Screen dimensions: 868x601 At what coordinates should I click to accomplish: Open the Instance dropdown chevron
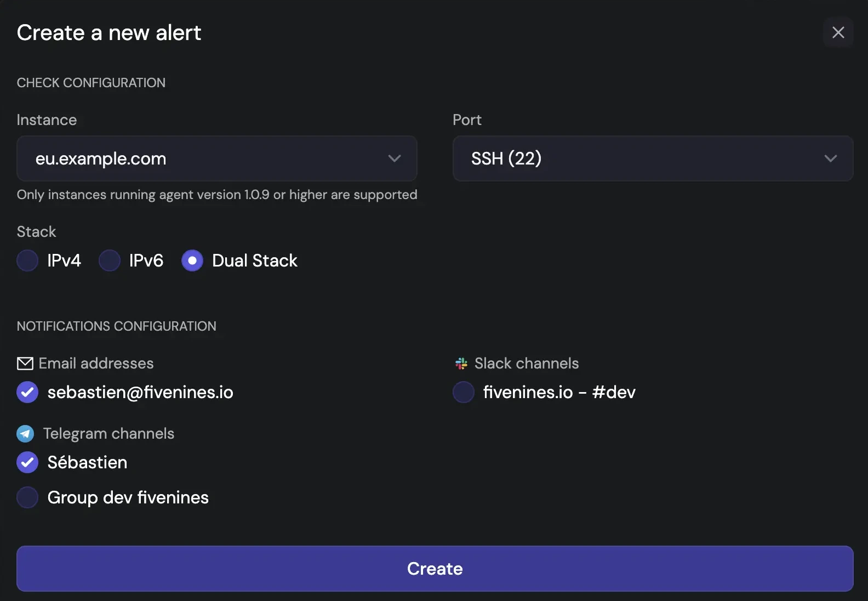pyautogui.click(x=395, y=158)
